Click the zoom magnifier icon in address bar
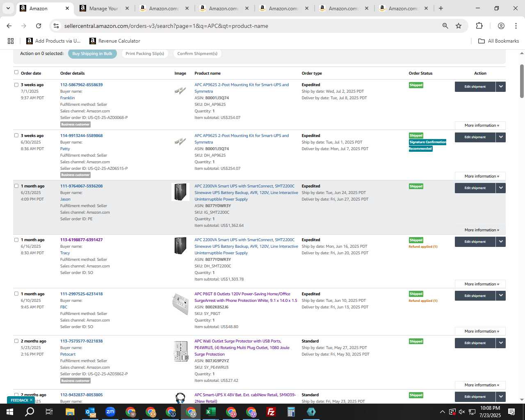 click(x=445, y=26)
